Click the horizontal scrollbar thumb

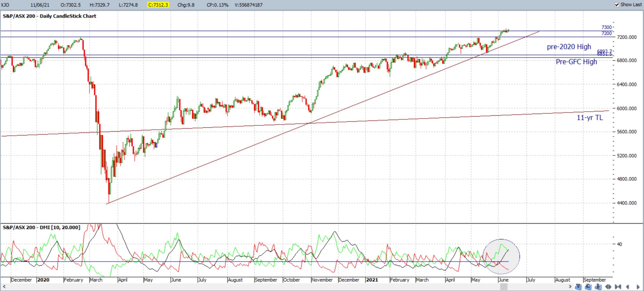click(x=504, y=286)
